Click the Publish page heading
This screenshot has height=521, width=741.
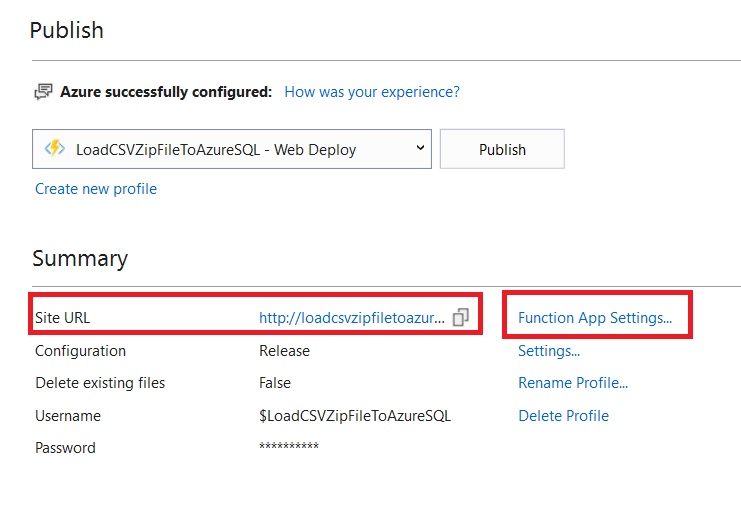66,30
